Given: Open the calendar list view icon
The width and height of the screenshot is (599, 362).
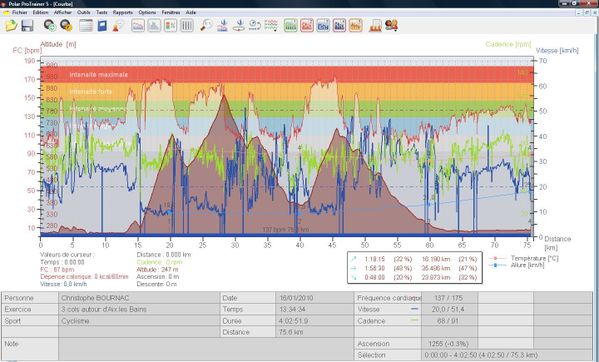Looking at the screenshot, I should [86, 26].
